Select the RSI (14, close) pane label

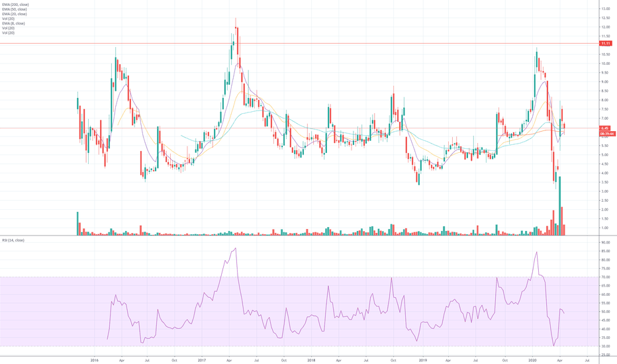pos(13,240)
